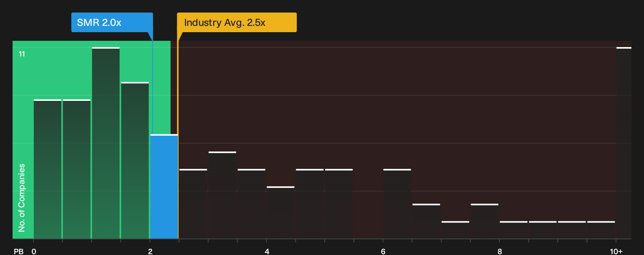The height and width of the screenshot is (255, 644).
Task: Click the SMR 2.0x blue label
Action: click(x=112, y=22)
